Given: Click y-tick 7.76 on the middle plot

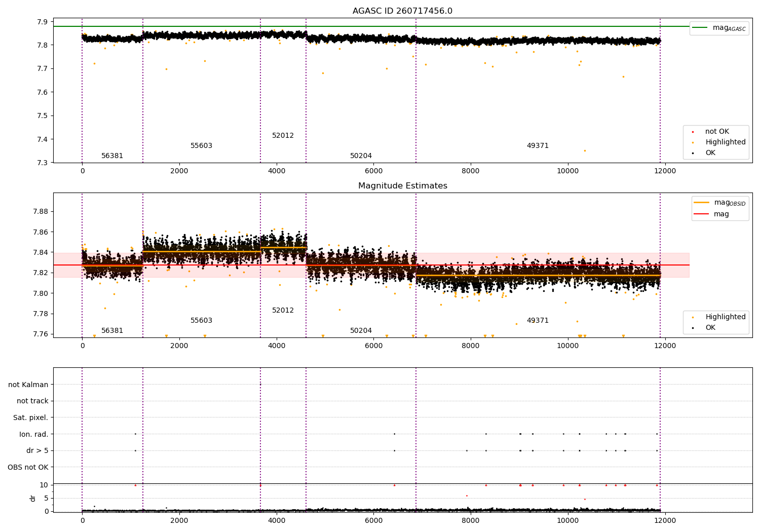Looking at the screenshot, I should click(x=40, y=334).
